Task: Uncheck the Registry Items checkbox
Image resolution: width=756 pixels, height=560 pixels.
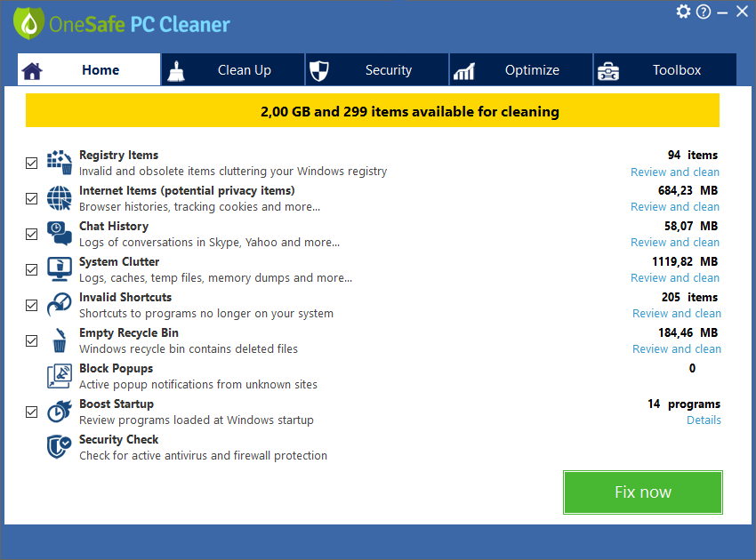Action: coord(31,163)
